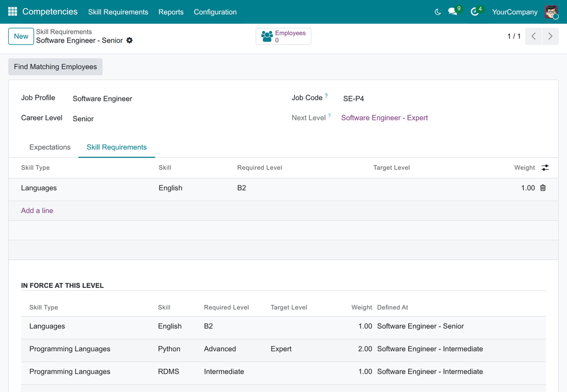Open the YourCompany company switcher
The width and height of the screenshot is (567, 392).
click(x=514, y=12)
